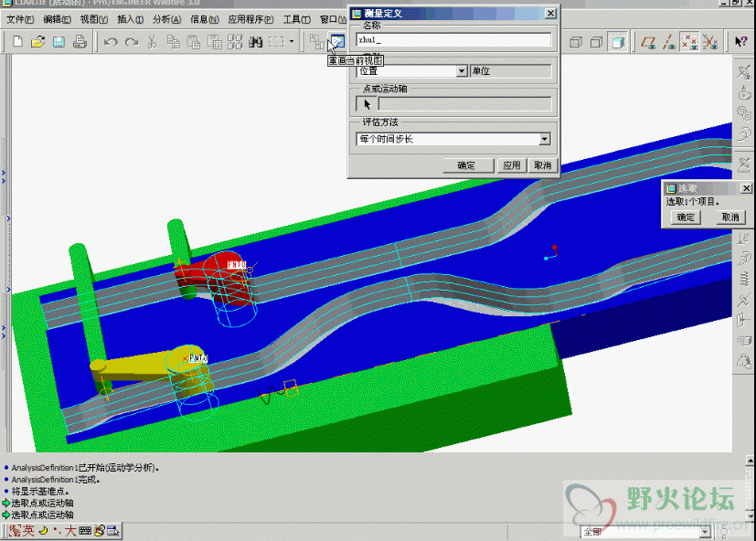Toggle coordinate systems display
This screenshot has height=541, width=756.
[710, 42]
